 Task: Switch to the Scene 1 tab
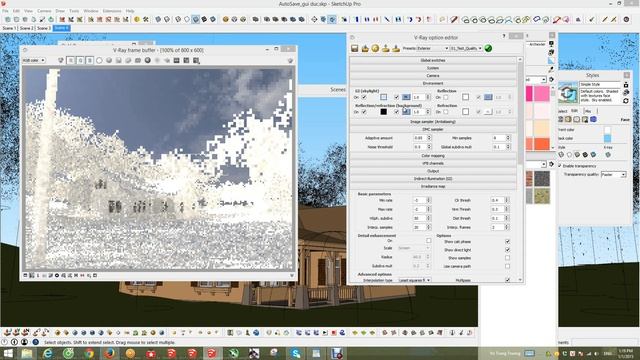(x=9, y=28)
